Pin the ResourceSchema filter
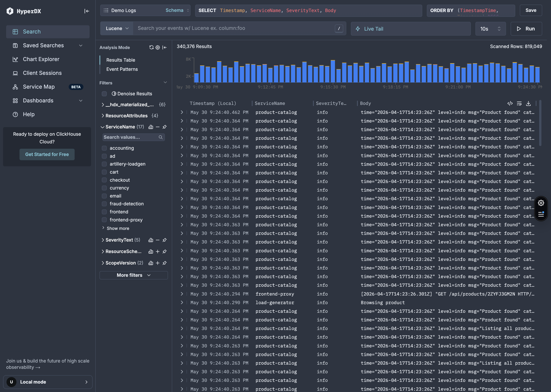Viewport: 551px width, 392px height. pos(165,252)
